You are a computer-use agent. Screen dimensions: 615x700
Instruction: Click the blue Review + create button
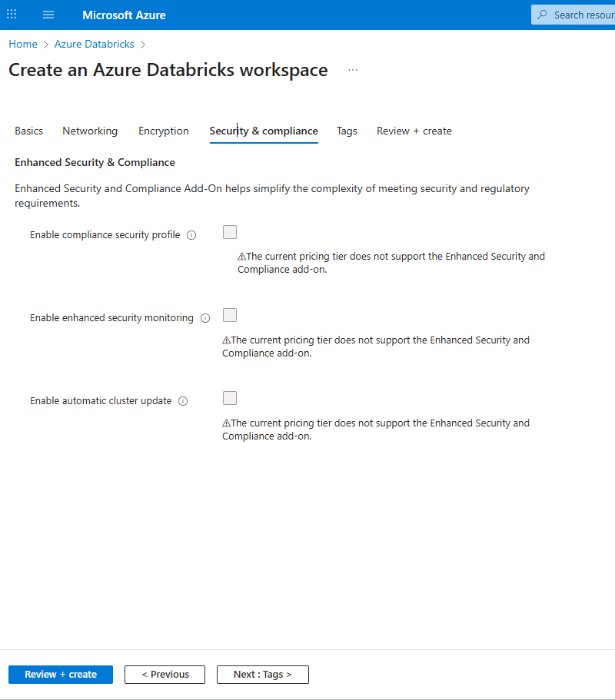[x=61, y=675]
